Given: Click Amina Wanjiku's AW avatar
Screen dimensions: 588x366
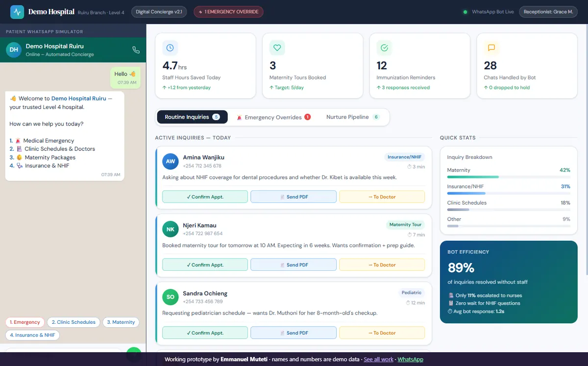Looking at the screenshot, I should point(171,161).
